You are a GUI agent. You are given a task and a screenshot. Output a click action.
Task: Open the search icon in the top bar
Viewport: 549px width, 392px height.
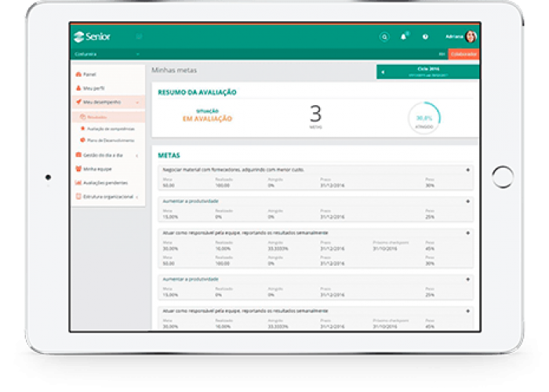384,37
